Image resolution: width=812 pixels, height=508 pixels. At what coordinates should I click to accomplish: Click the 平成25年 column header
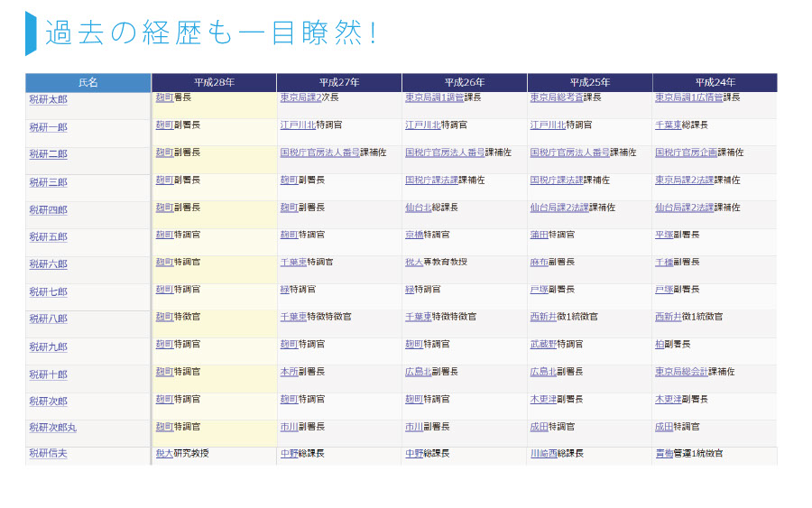590,82
